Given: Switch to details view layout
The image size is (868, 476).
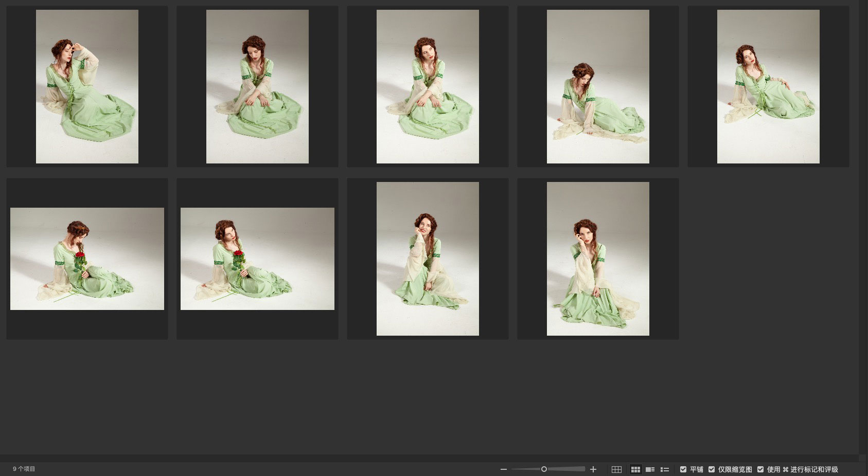Looking at the screenshot, I should click(x=650, y=469).
